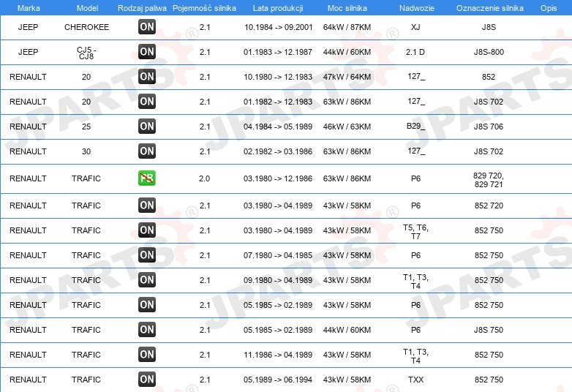Click the 2.0 engine capacity value
The height and width of the screenshot is (392, 572).
coord(204,178)
